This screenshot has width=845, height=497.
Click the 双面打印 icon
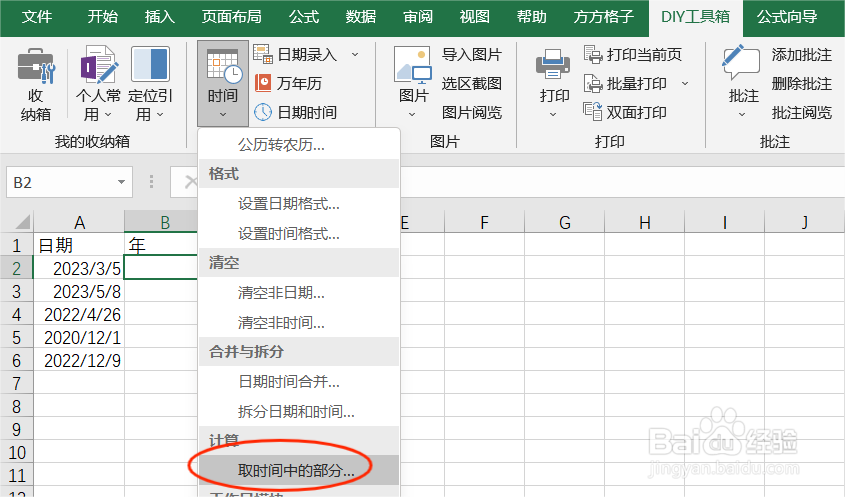coord(593,112)
